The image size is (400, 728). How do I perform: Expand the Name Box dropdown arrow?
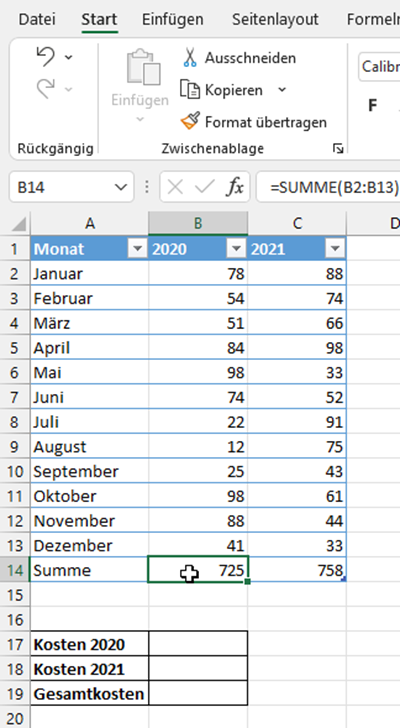click(121, 187)
